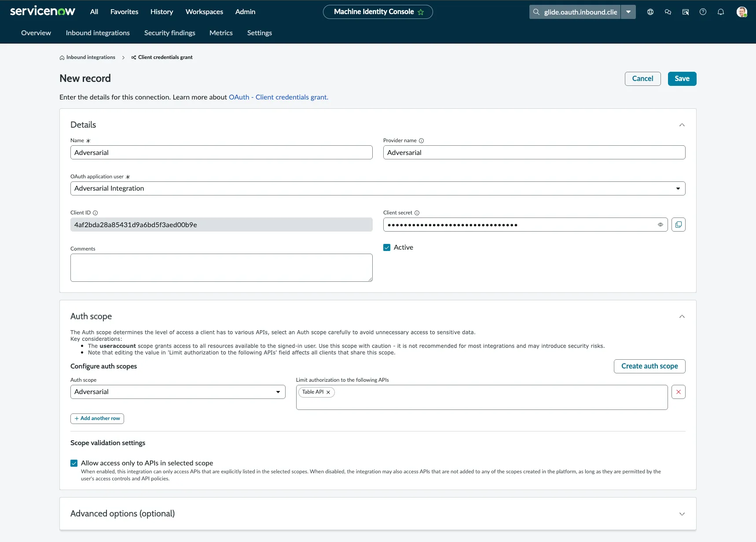Copy the client secret to clipboard
The height and width of the screenshot is (542, 756).
tap(679, 225)
